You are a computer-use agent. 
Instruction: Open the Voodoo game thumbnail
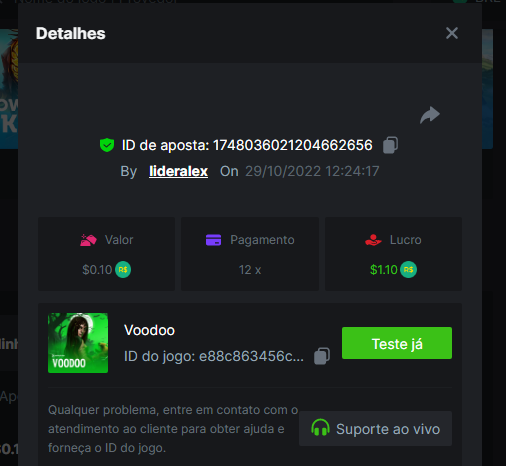(78, 343)
